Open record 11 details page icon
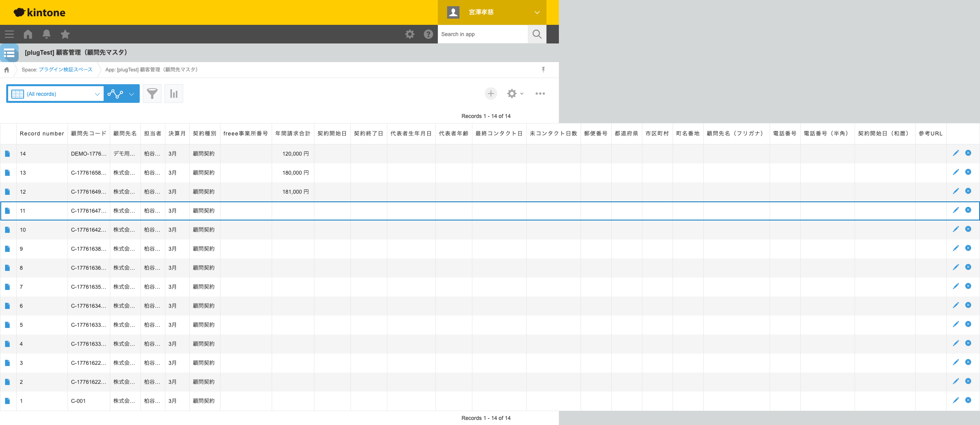Screen dimensions: 980x425 click(7, 211)
